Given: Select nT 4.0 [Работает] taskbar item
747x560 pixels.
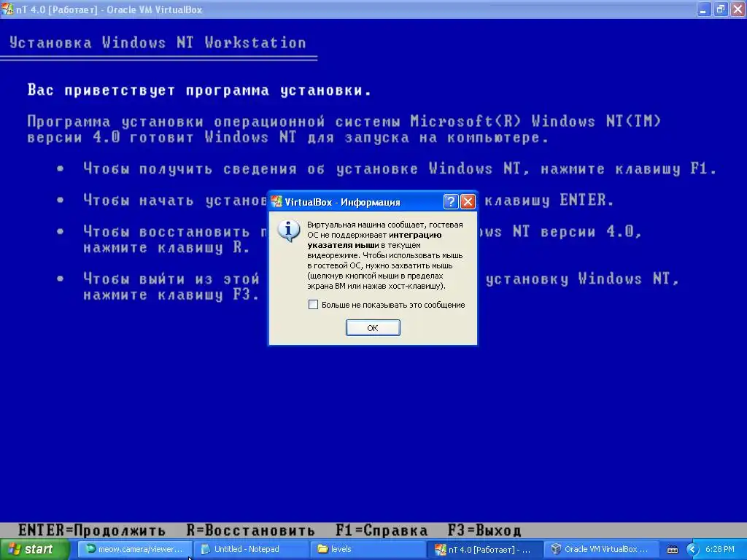Looking at the screenshot, I should [x=484, y=550].
